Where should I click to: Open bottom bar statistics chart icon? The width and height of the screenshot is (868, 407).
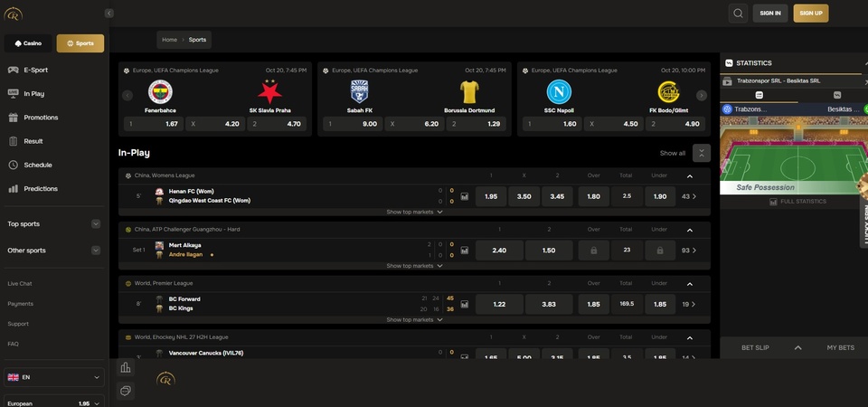point(126,367)
